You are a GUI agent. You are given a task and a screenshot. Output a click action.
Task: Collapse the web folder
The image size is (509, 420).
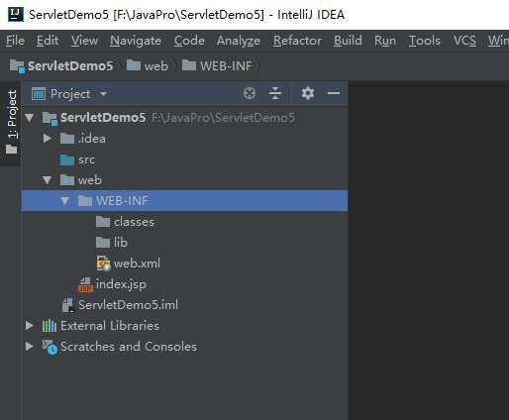click(x=47, y=180)
